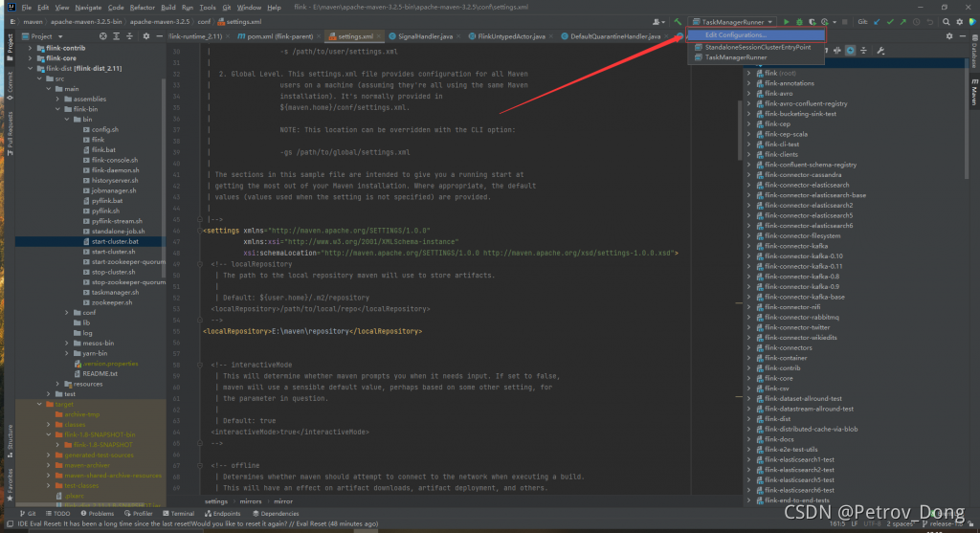Open the Maven wrench settings icon
This screenshot has width=980, height=533.
point(880,51)
